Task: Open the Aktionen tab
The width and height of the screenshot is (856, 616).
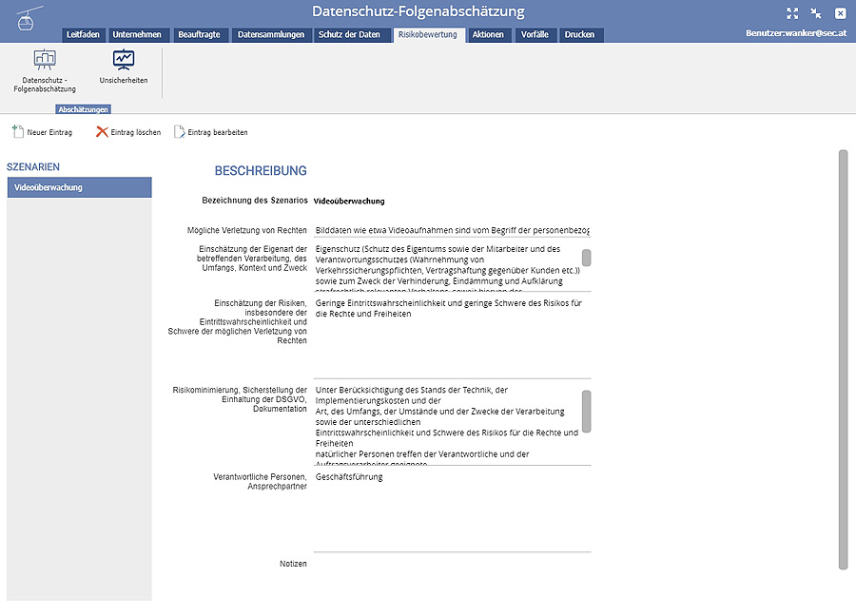Action: tap(488, 35)
